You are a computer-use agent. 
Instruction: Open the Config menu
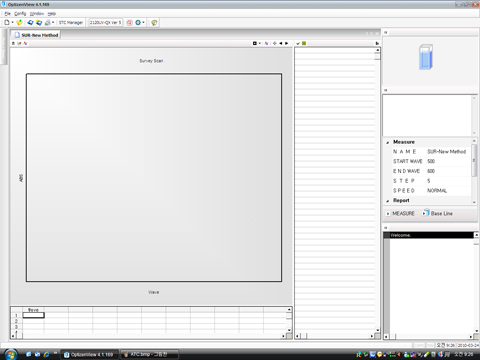pos(20,13)
